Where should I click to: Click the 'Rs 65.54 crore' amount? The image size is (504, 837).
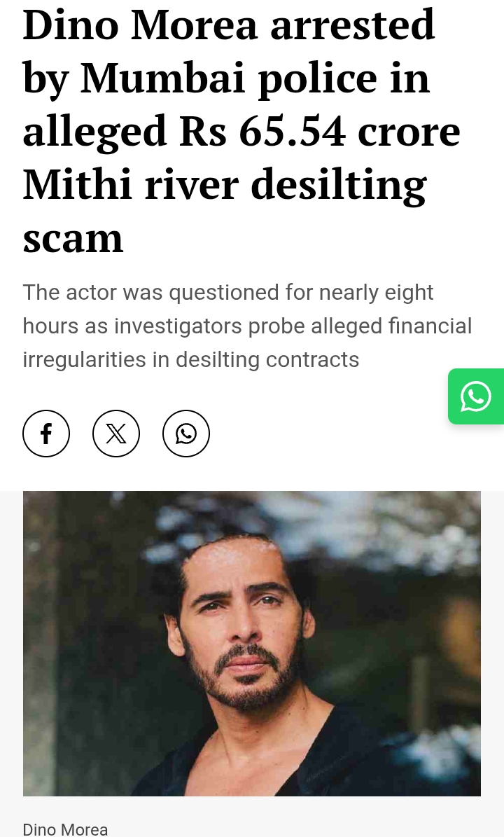[x=319, y=131]
